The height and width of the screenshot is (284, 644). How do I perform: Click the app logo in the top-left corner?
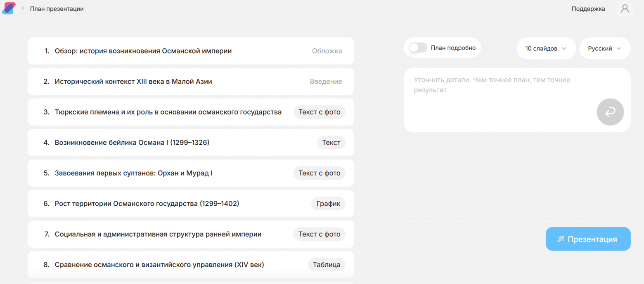point(9,8)
